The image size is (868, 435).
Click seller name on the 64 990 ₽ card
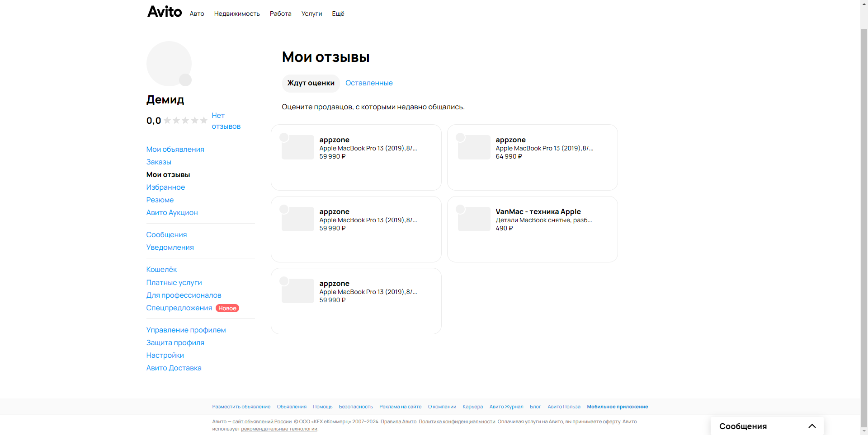[510, 140]
